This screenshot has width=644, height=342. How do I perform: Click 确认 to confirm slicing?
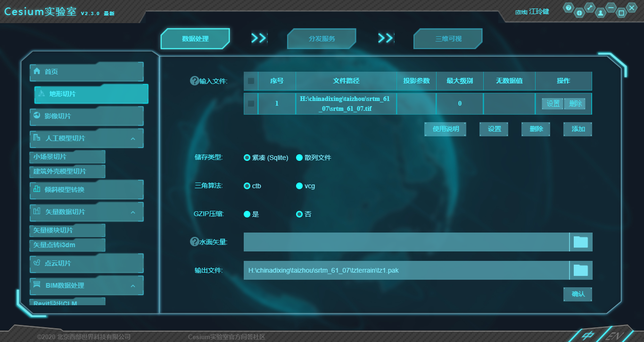coord(578,294)
